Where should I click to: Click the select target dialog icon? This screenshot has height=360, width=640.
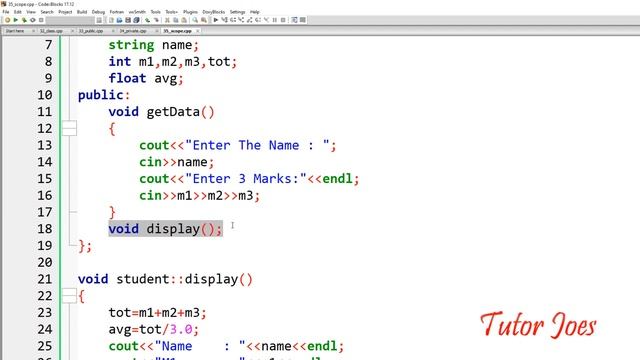99,20
